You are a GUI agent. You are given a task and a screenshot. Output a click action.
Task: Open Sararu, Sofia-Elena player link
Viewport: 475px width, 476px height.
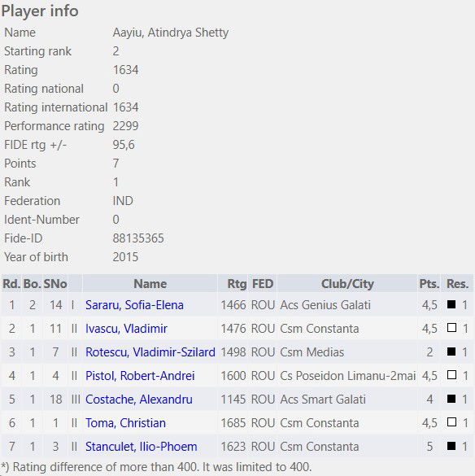coord(134,305)
